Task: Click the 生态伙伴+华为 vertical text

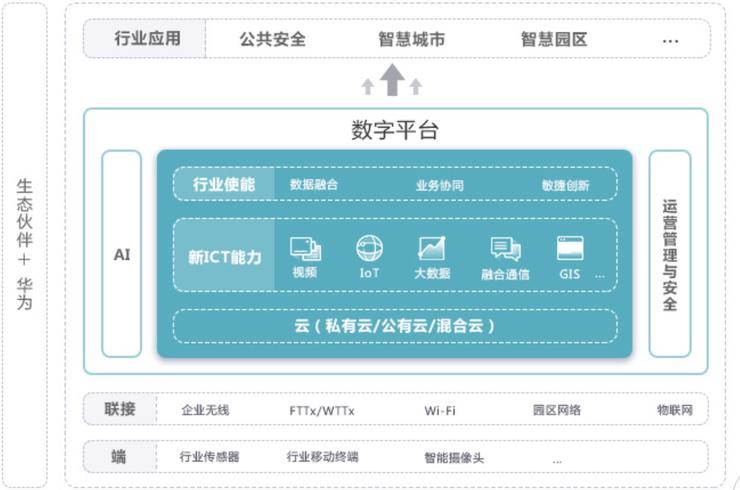Action: 24,245
